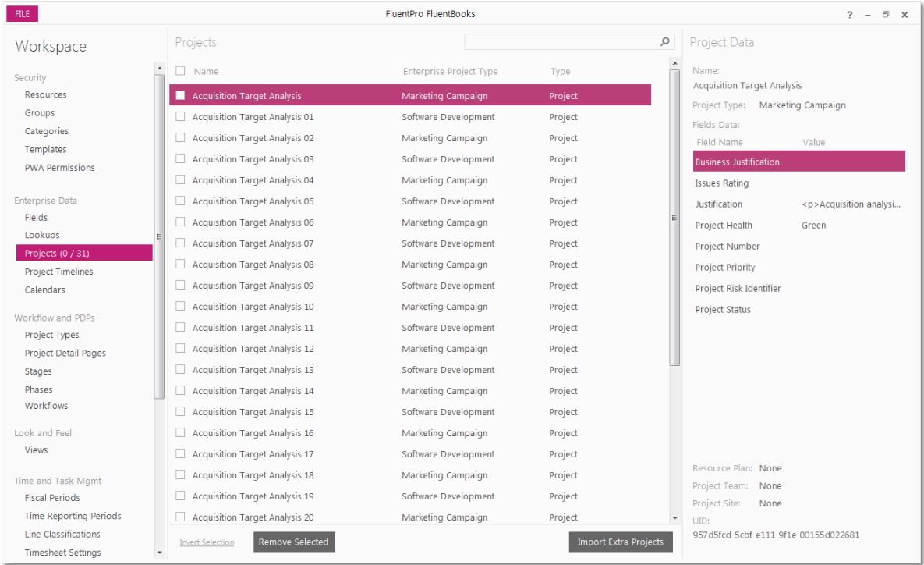This screenshot has width=924, height=565.
Task: Open Fiscal Periods in the sidebar
Action: click(x=52, y=497)
